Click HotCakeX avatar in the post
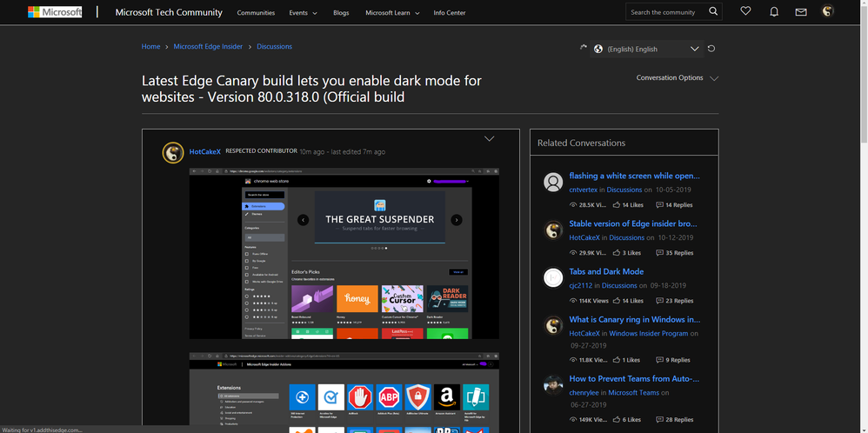Viewport: 868px width, 433px height. point(173,153)
